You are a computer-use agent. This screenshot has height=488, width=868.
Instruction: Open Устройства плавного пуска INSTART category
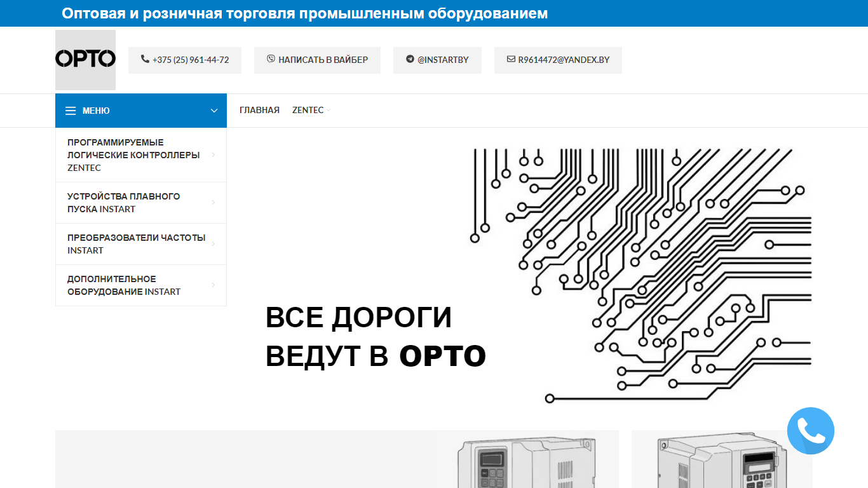tap(141, 203)
